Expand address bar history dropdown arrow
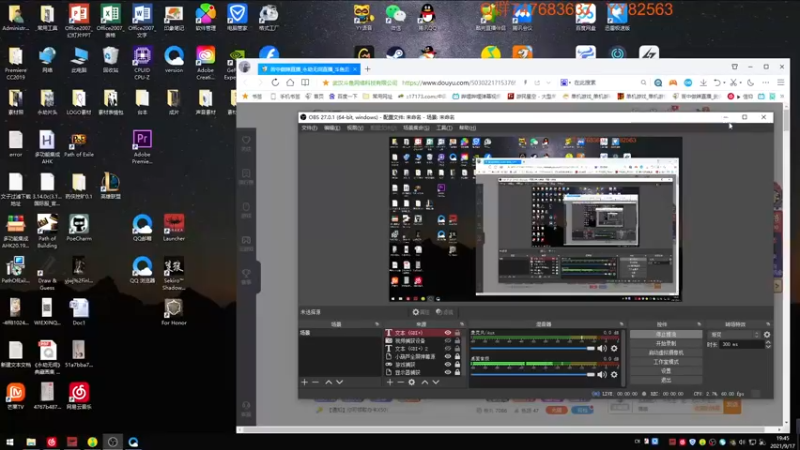 (548, 83)
